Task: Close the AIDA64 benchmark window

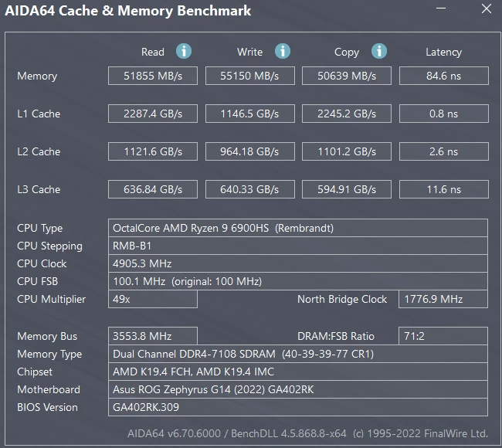Action: tap(487, 8)
